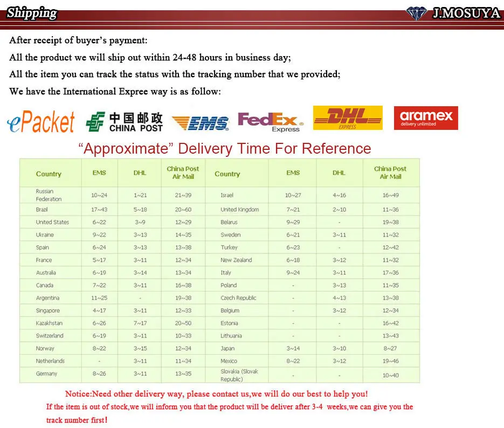The width and height of the screenshot is (504, 428).
Task: Click Brazil's EMS value 17~43
Action: click(x=99, y=210)
